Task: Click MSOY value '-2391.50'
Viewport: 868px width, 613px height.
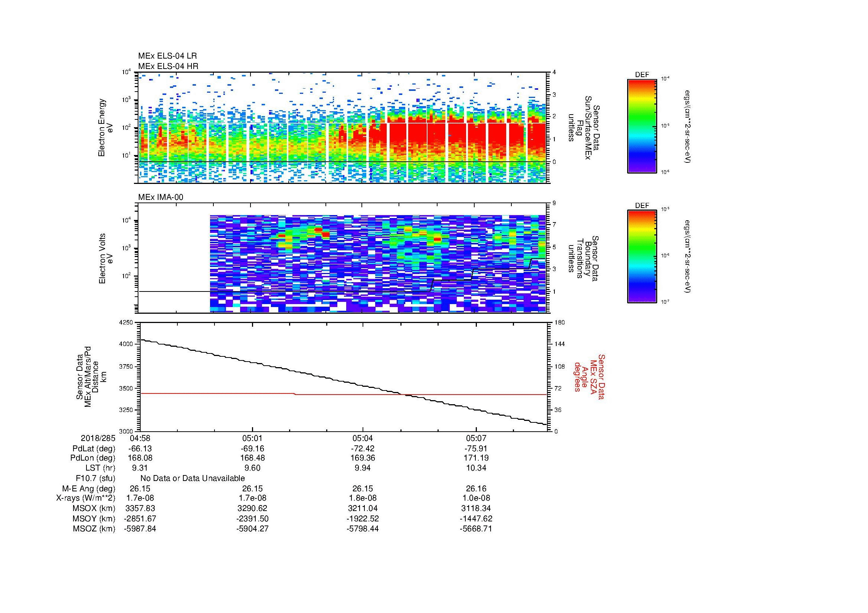Action: click(252, 518)
